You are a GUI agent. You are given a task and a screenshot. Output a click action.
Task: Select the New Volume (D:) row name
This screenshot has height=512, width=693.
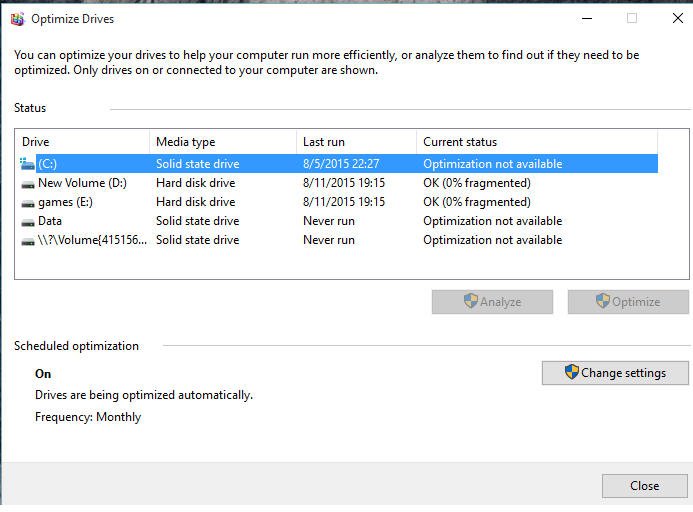tap(82, 183)
